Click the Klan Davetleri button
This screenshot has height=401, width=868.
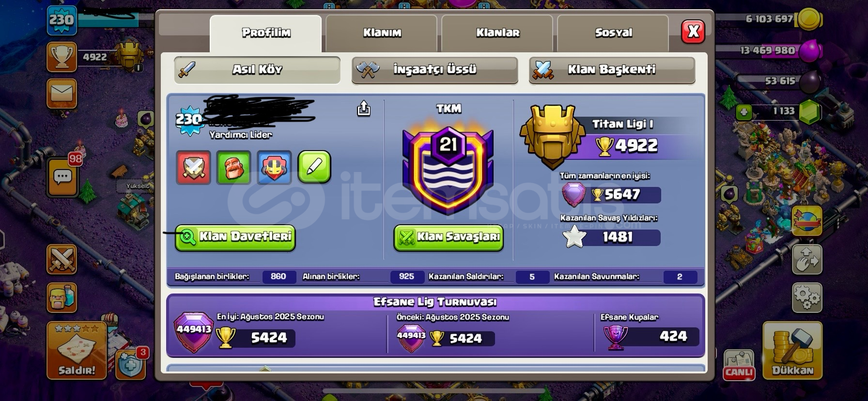coord(235,238)
